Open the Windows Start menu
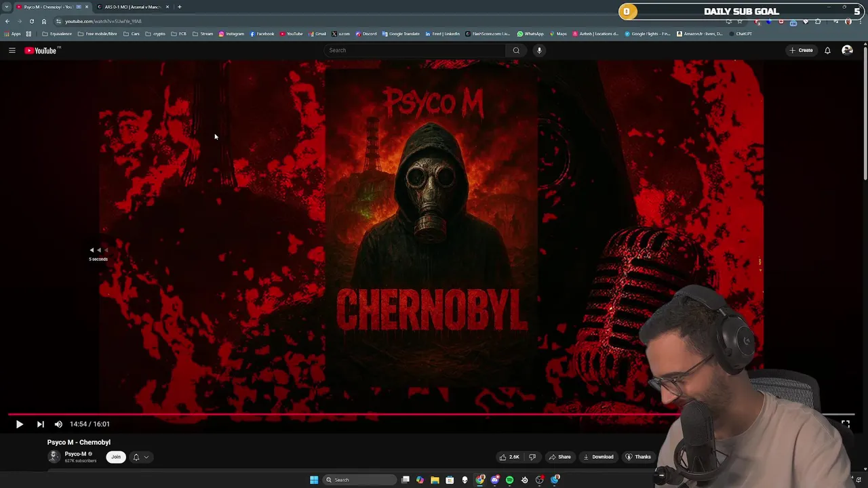The width and height of the screenshot is (868, 488). tap(314, 480)
